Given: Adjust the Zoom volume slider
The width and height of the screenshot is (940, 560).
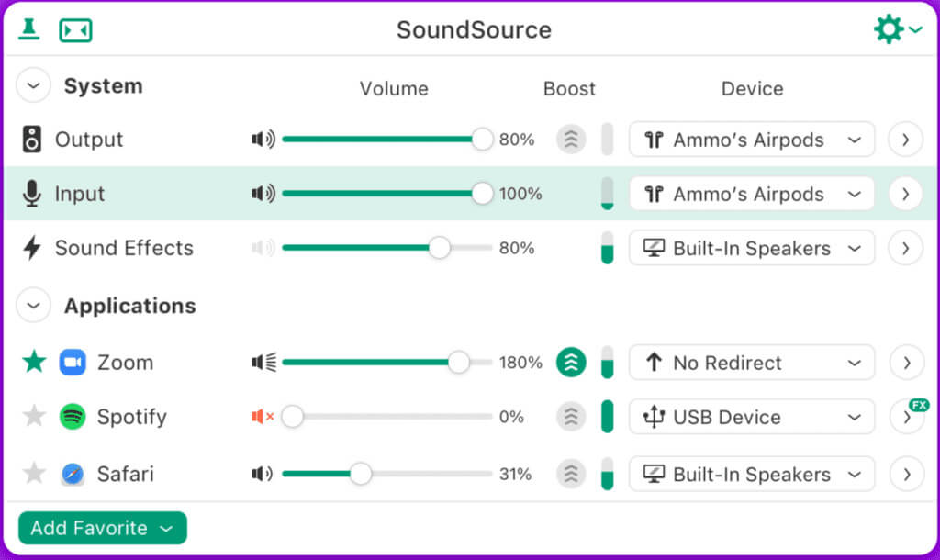Looking at the screenshot, I should tap(387, 362).
